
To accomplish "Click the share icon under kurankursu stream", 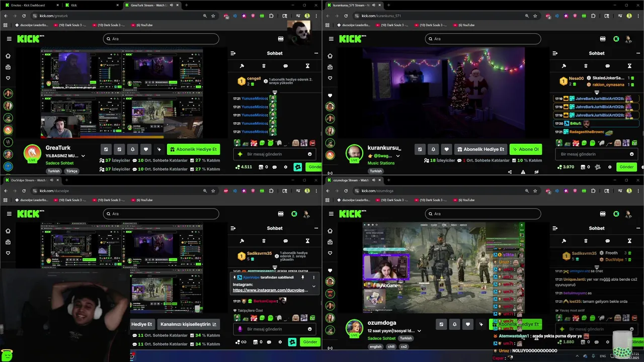I will tap(510, 171).
